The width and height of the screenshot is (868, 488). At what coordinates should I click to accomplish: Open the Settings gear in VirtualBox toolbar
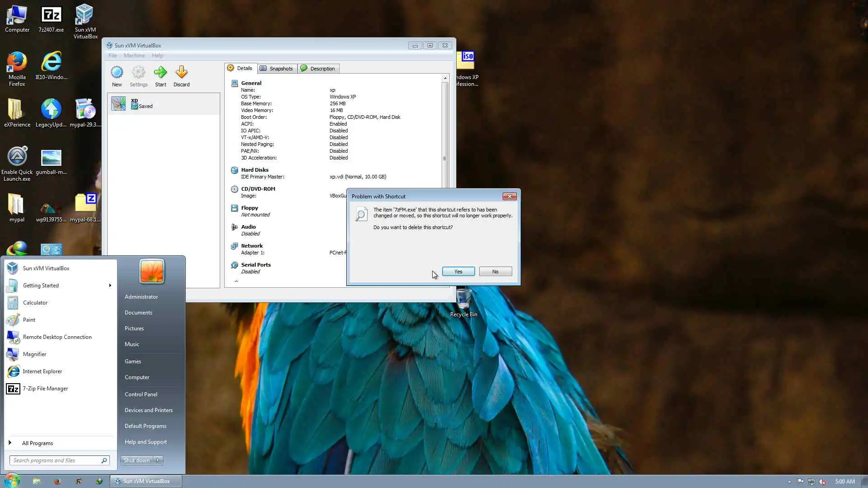click(138, 73)
